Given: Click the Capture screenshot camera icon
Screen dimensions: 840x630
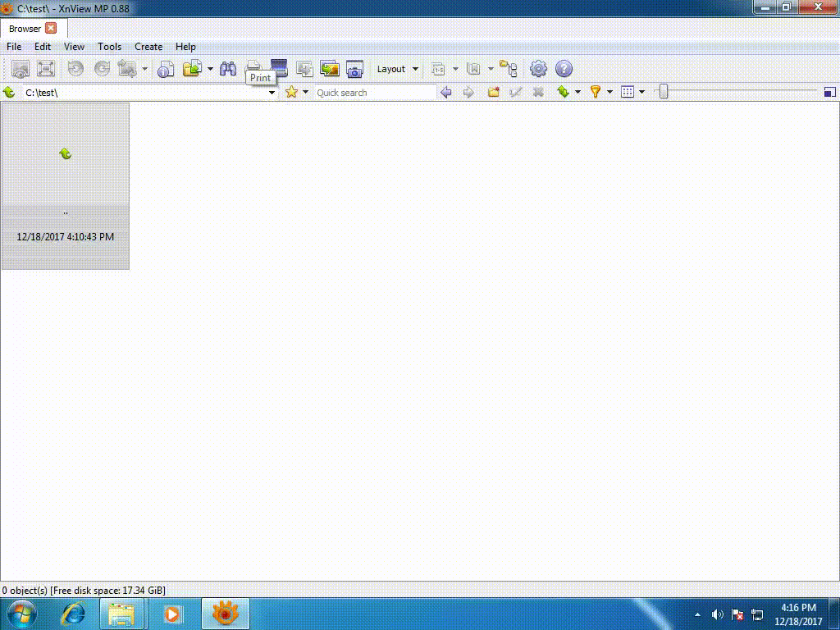Looking at the screenshot, I should (x=354, y=69).
